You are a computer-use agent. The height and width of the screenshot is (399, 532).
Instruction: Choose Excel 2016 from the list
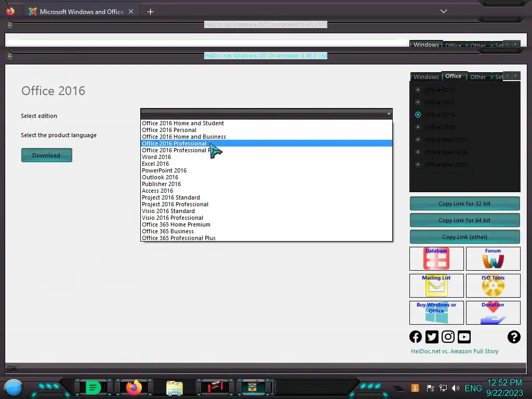(267, 164)
